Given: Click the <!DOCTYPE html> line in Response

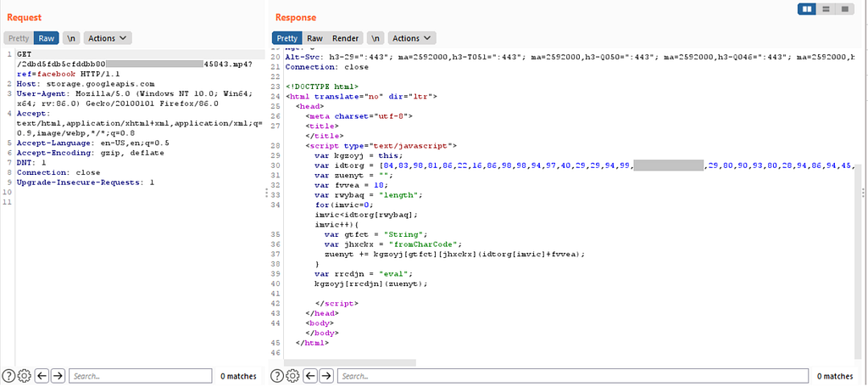Looking at the screenshot, I should 322,87.
